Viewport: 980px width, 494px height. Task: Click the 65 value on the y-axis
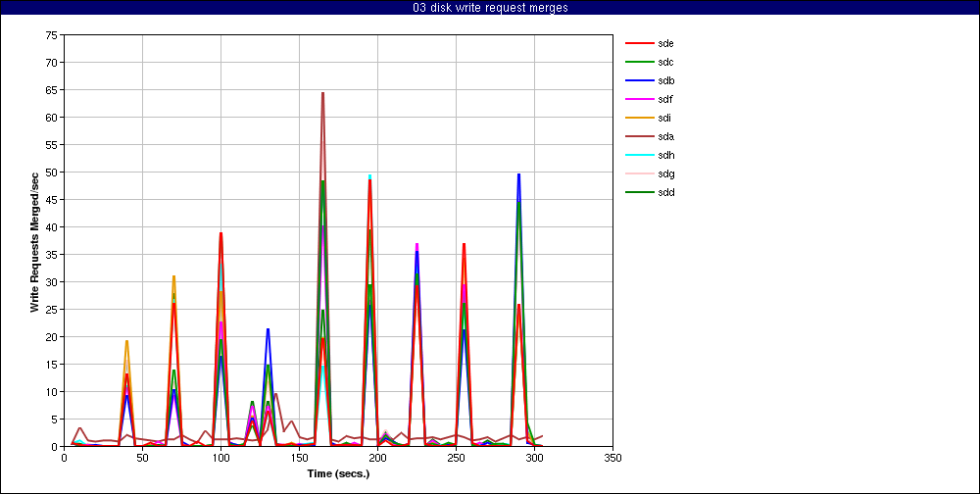51,90
